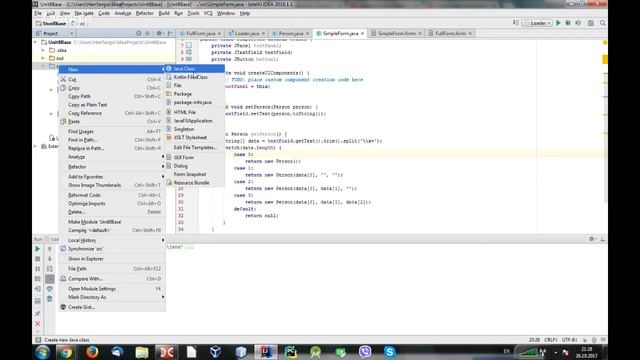Select Kotlin File/Class in New submenu
640x360 pixels.
click(x=195, y=77)
